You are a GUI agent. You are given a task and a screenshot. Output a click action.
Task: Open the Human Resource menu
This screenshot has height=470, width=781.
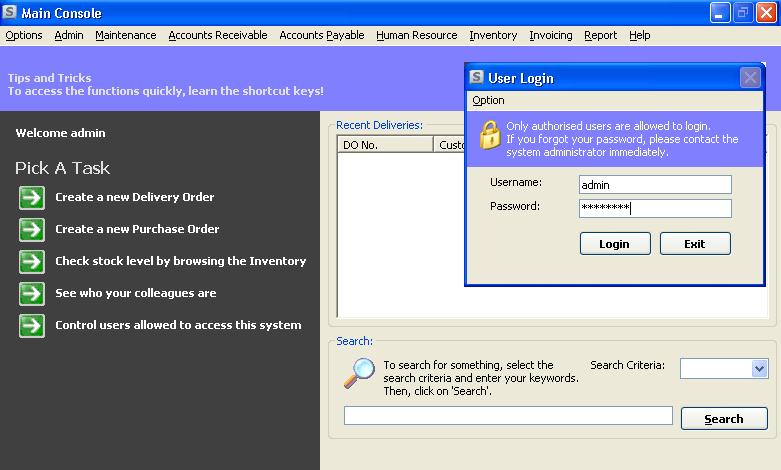416,35
